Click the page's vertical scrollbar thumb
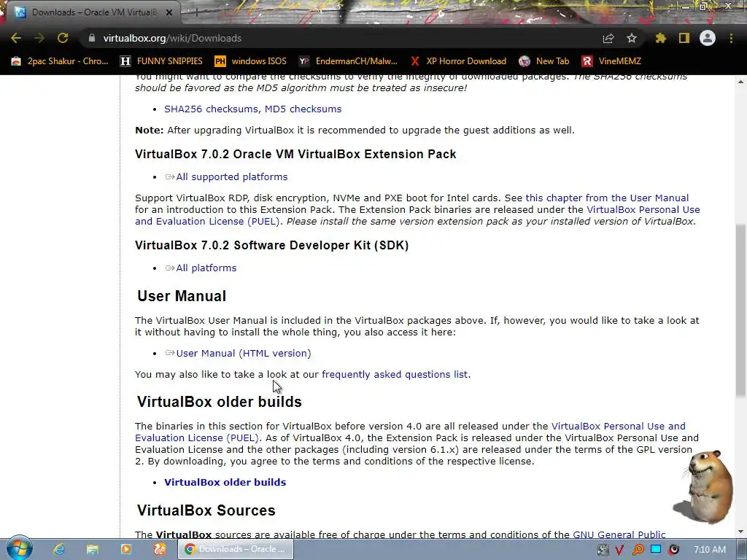The height and width of the screenshot is (560, 747). pos(740,309)
